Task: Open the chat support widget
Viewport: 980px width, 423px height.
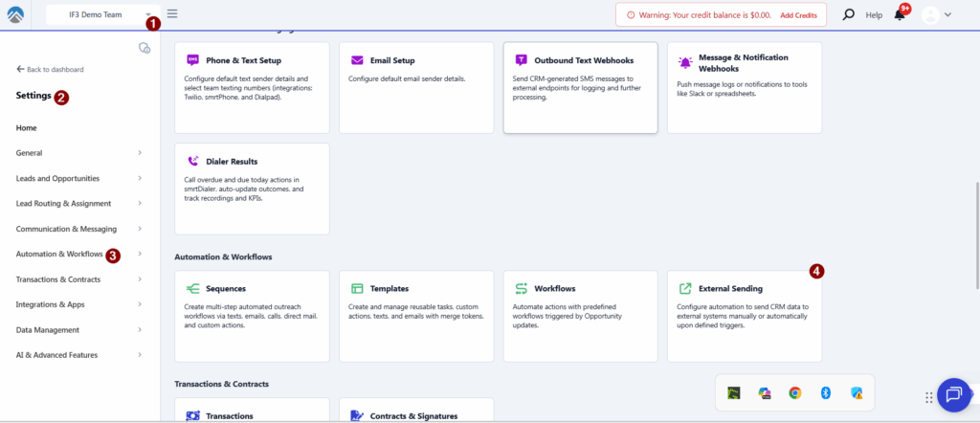Action: tap(953, 394)
